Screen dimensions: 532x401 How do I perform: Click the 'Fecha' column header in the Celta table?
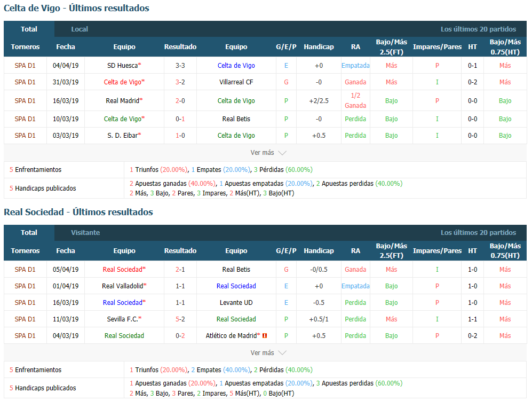coord(66,47)
